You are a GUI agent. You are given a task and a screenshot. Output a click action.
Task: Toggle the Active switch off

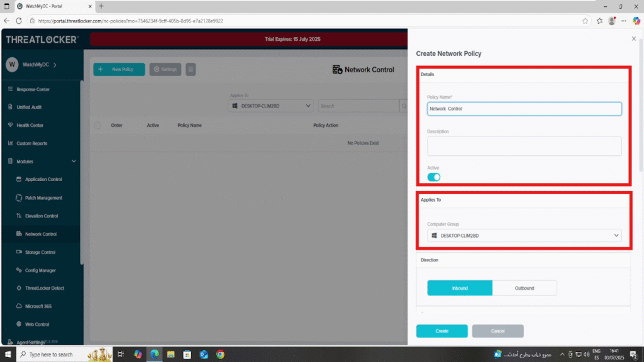click(x=434, y=177)
